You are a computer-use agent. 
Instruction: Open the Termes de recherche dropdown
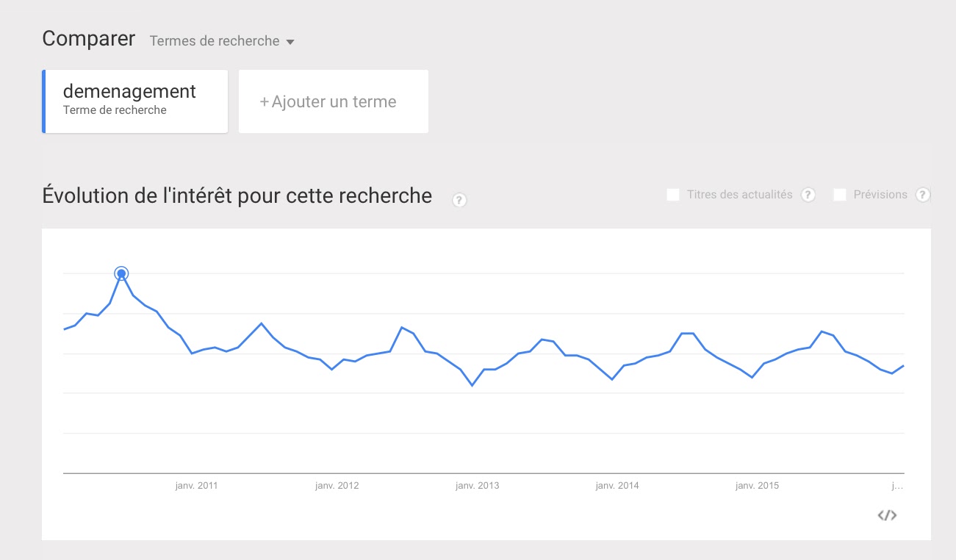coord(222,41)
